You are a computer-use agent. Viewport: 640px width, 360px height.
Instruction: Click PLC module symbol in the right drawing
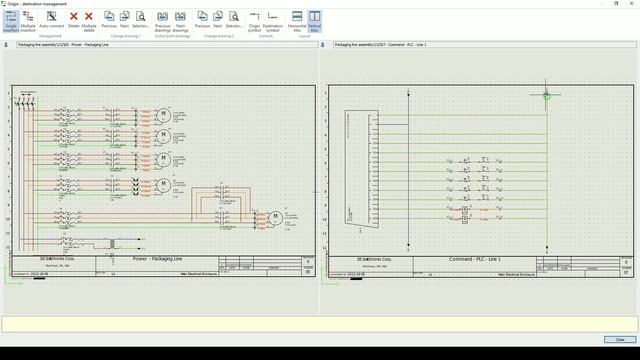362,169
